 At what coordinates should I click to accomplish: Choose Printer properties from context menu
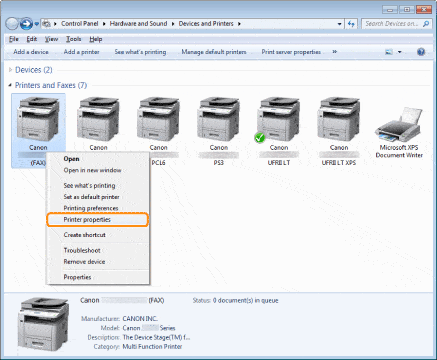pos(98,220)
